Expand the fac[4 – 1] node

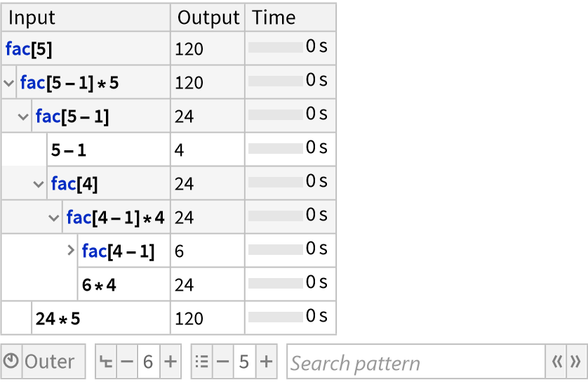(x=70, y=250)
